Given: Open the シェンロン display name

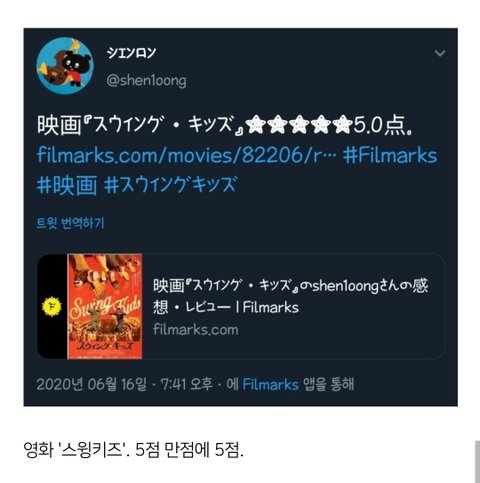Looking at the screenshot, I should (x=131, y=52).
